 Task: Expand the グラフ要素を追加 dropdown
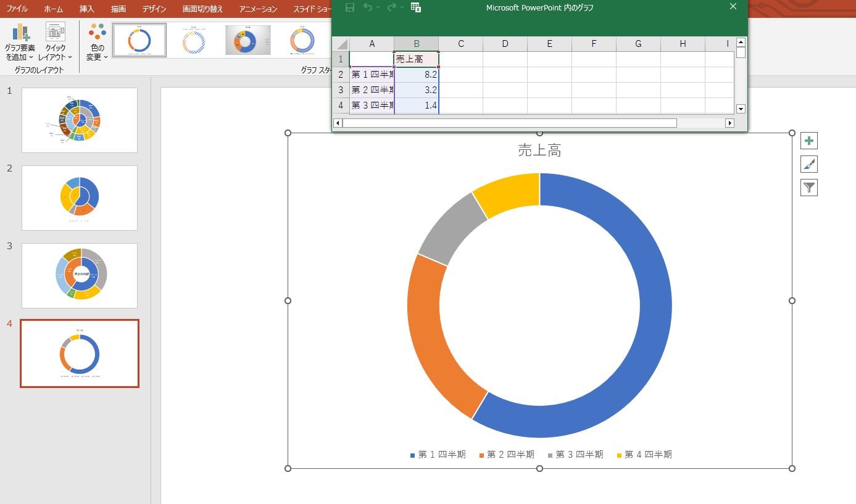click(x=20, y=43)
